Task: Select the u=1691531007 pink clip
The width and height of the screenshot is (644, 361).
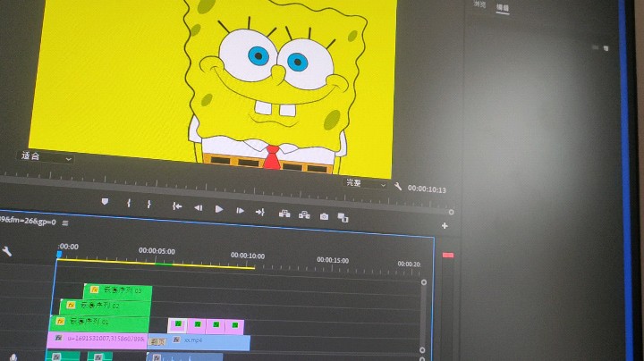Action: point(97,340)
